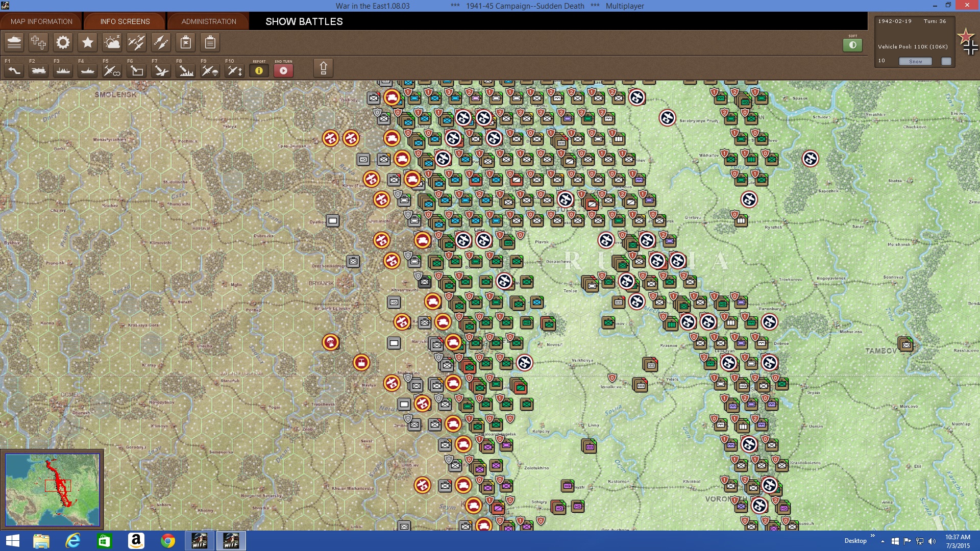This screenshot has height=551, width=980.
Task: Select F3 naval transport ship icon
Action: point(63,71)
